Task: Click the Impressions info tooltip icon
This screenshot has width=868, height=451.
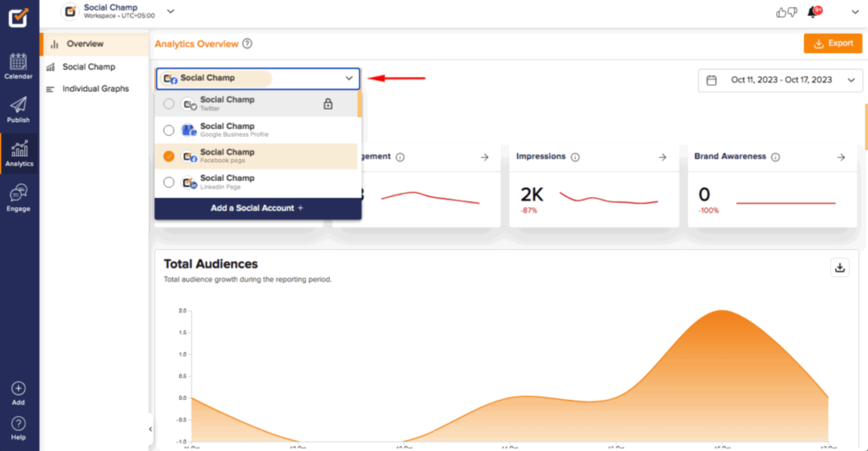Action: click(x=576, y=157)
